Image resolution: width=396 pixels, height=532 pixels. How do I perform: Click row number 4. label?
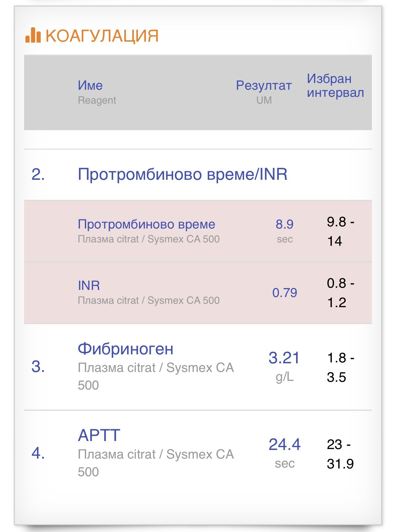(x=38, y=453)
